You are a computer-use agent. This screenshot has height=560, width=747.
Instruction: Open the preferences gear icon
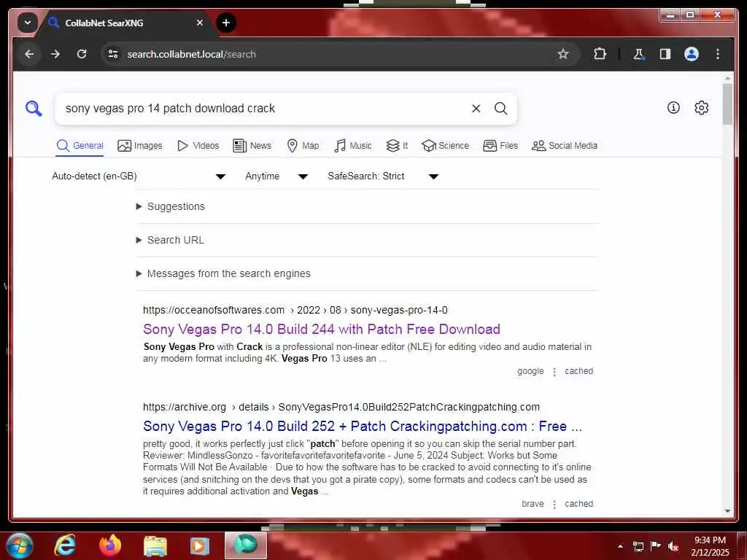point(701,108)
